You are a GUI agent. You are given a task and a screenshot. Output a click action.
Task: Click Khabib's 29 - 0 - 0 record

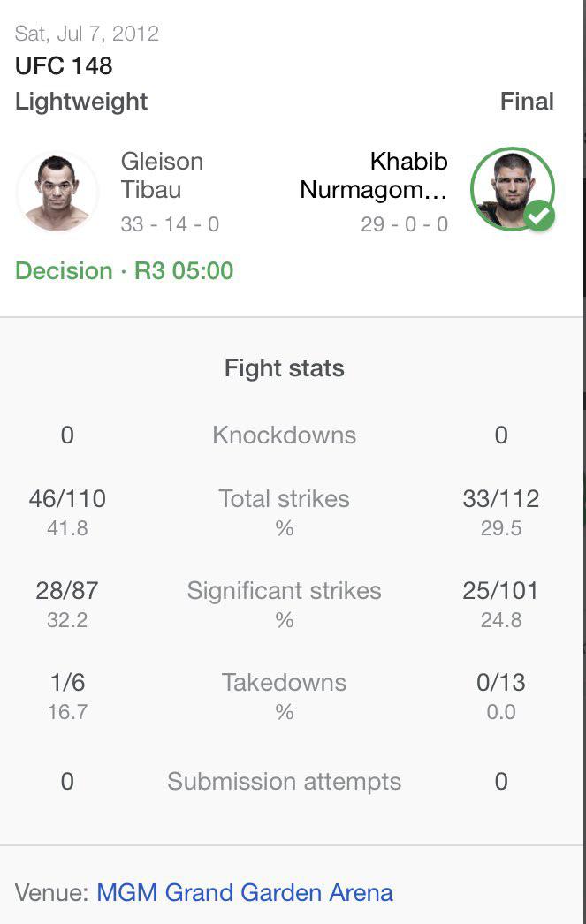405,224
